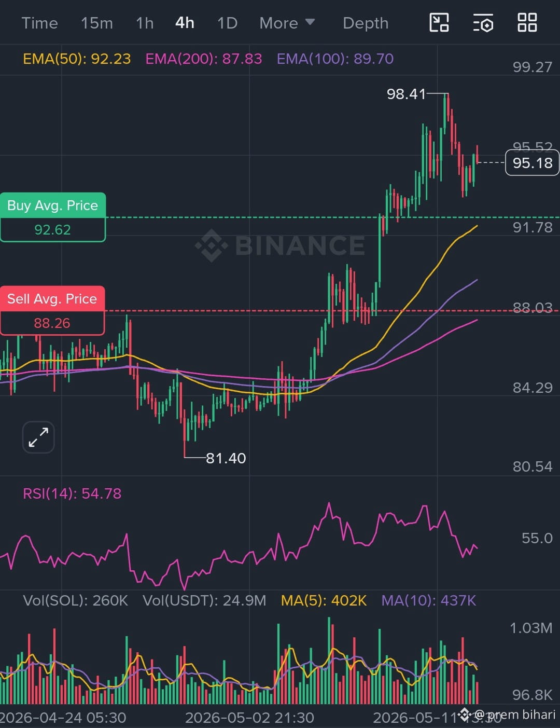Open the indicator settings icon
The height and width of the screenshot is (728, 560).
click(483, 23)
